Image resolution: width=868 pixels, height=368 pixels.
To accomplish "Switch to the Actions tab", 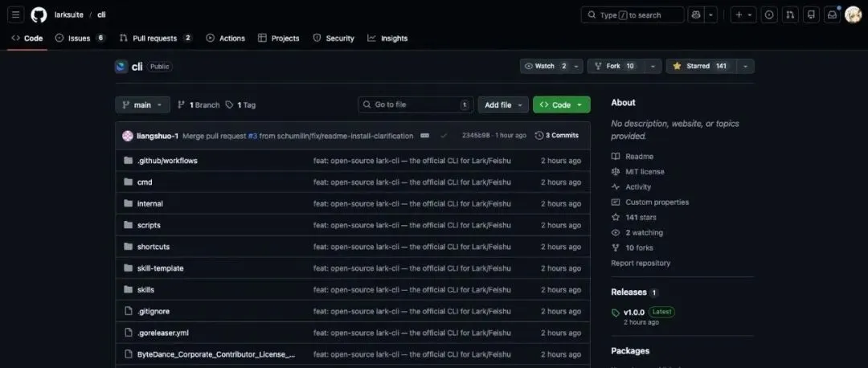I will pos(225,39).
